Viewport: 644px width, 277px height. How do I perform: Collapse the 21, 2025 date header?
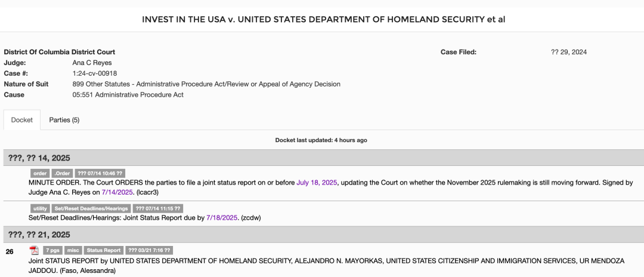point(322,235)
